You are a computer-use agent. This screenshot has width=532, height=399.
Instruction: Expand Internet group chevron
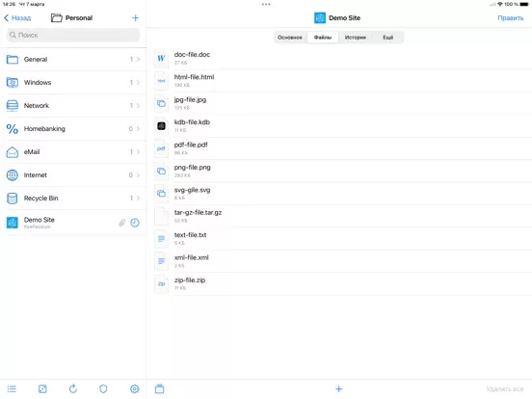click(138, 175)
